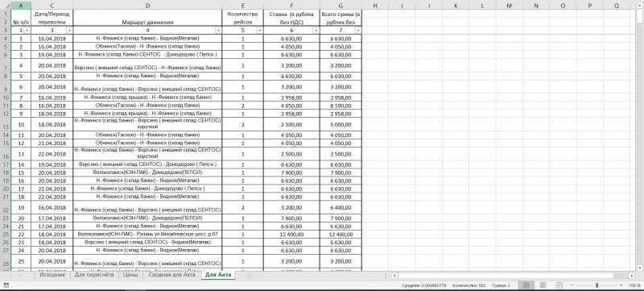Image resolution: width=644 pixels, height=291 pixels.
Task: Click header cell 'Дата/Период перевозки'
Action: (x=52, y=18)
